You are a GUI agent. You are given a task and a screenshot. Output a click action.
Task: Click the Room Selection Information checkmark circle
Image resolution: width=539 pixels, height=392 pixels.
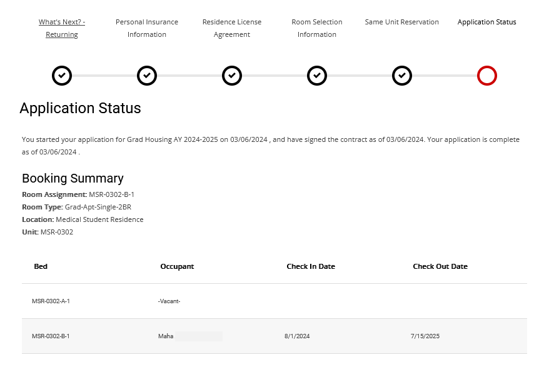317,76
